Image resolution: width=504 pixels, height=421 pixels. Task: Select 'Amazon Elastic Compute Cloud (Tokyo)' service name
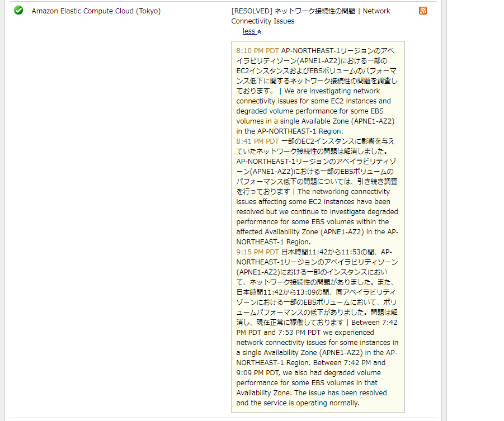click(x=96, y=11)
